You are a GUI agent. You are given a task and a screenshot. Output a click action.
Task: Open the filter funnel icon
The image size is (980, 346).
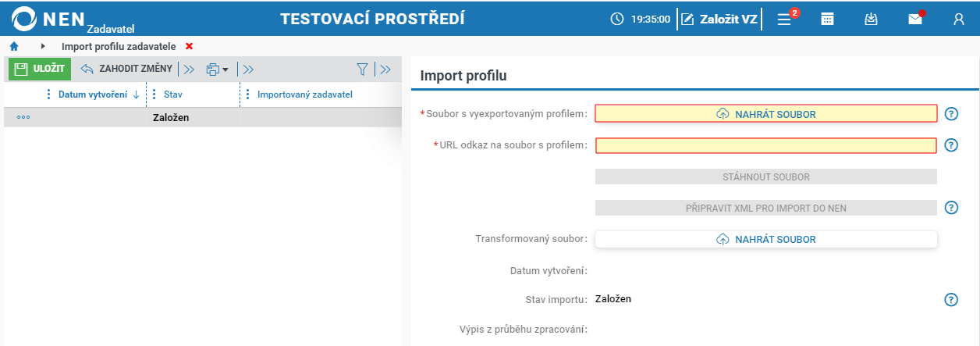coord(362,69)
